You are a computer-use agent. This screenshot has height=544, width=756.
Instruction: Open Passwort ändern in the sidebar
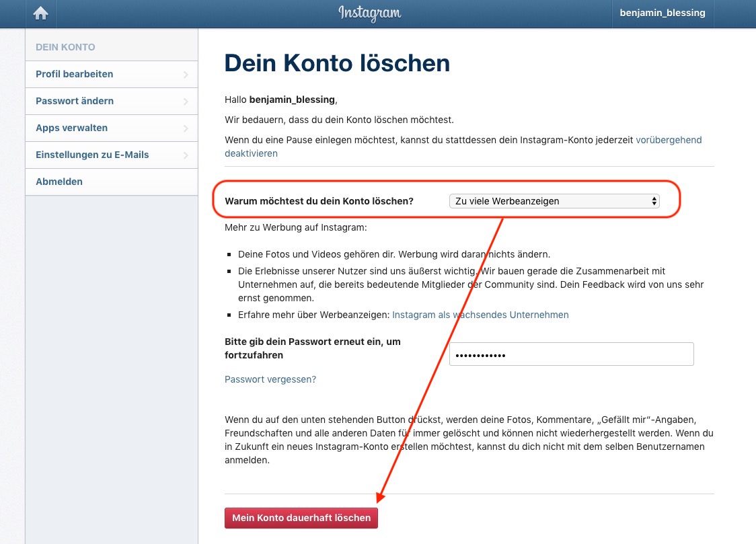point(112,101)
